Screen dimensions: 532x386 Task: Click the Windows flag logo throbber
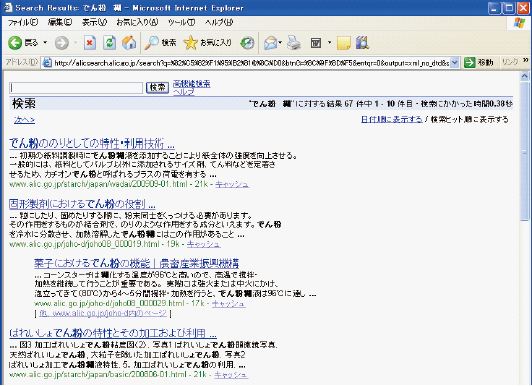pos(519,23)
